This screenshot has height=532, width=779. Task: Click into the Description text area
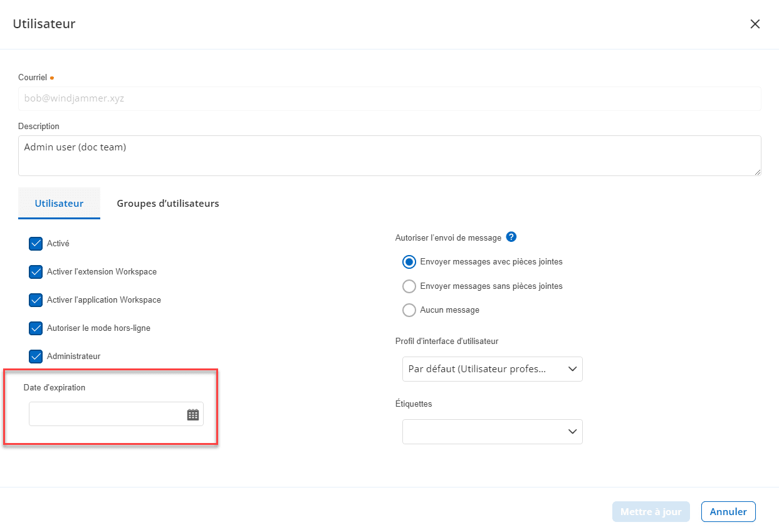[x=389, y=155]
